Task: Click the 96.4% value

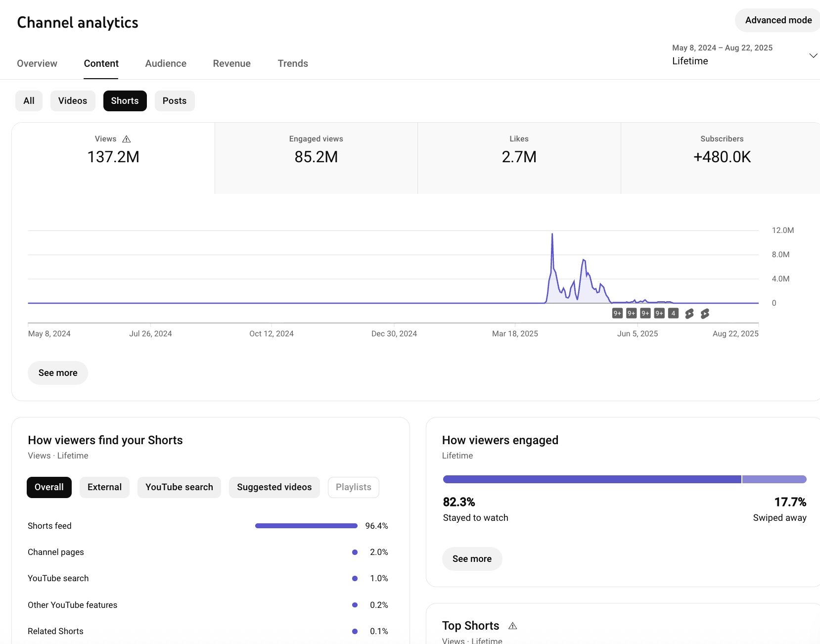Action: tap(377, 526)
